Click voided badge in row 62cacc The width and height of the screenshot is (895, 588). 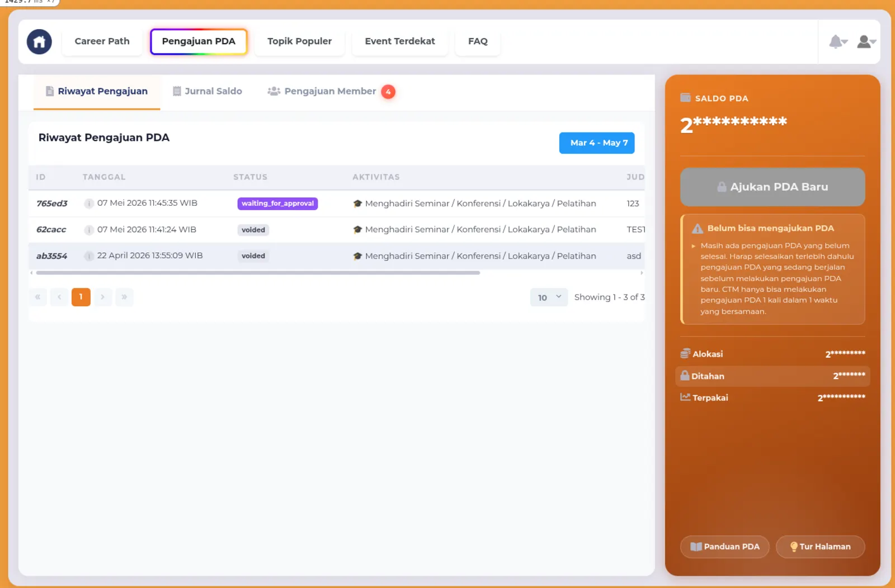pyautogui.click(x=253, y=230)
